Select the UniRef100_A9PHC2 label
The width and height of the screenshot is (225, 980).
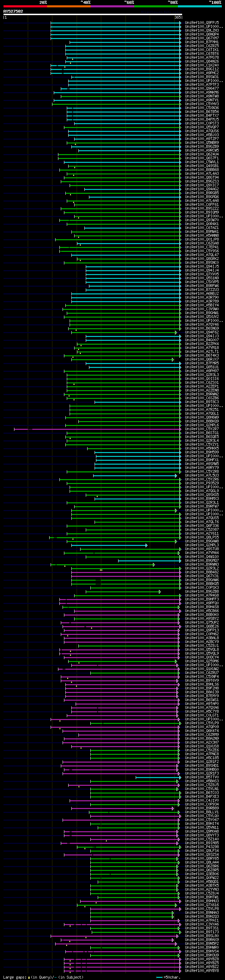tap(202, 73)
